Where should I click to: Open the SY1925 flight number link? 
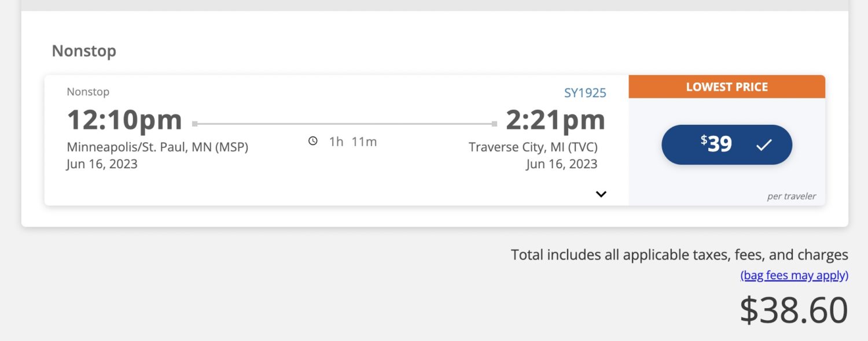click(585, 93)
